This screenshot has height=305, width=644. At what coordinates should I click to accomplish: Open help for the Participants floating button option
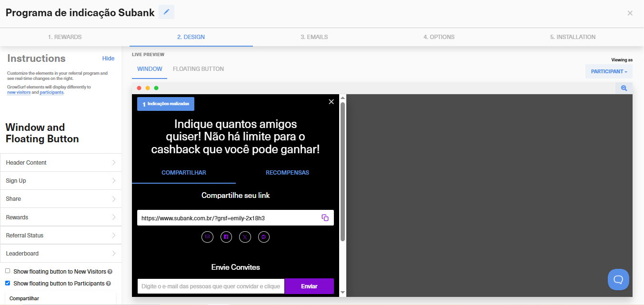click(x=109, y=284)
